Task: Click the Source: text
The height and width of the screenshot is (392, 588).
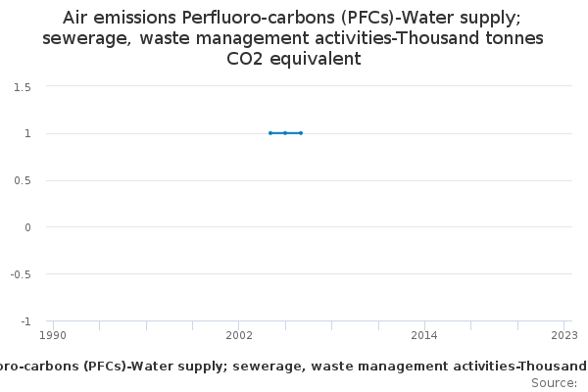Action: [553, 382]
